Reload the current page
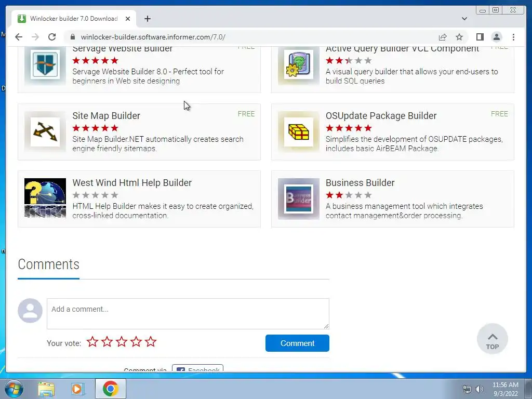 pyautogui.click(x=52, y=37)
